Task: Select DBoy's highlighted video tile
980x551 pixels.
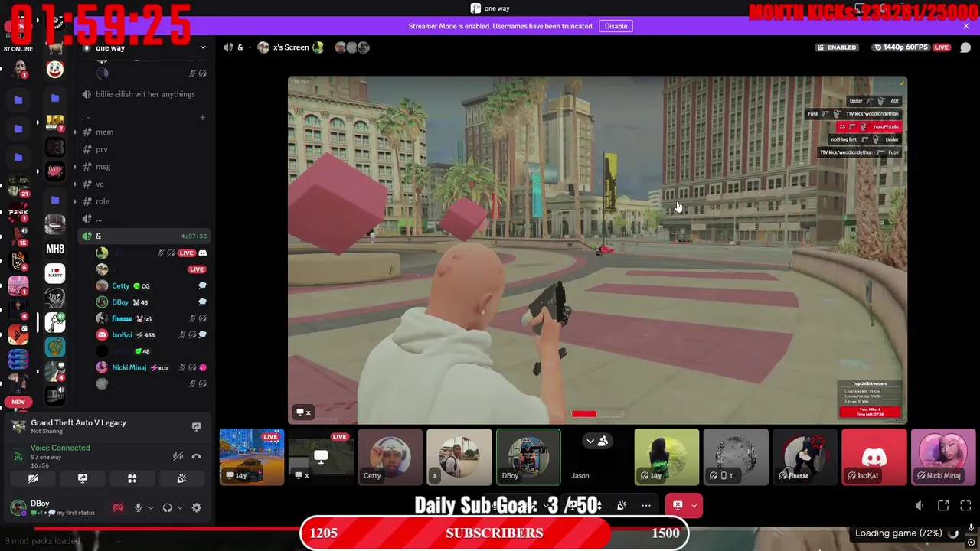Action: pyautogui.click(x=528, y=457)
